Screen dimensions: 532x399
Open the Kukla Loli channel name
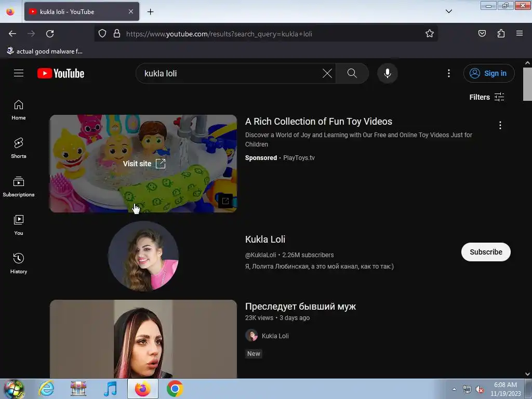265,239
